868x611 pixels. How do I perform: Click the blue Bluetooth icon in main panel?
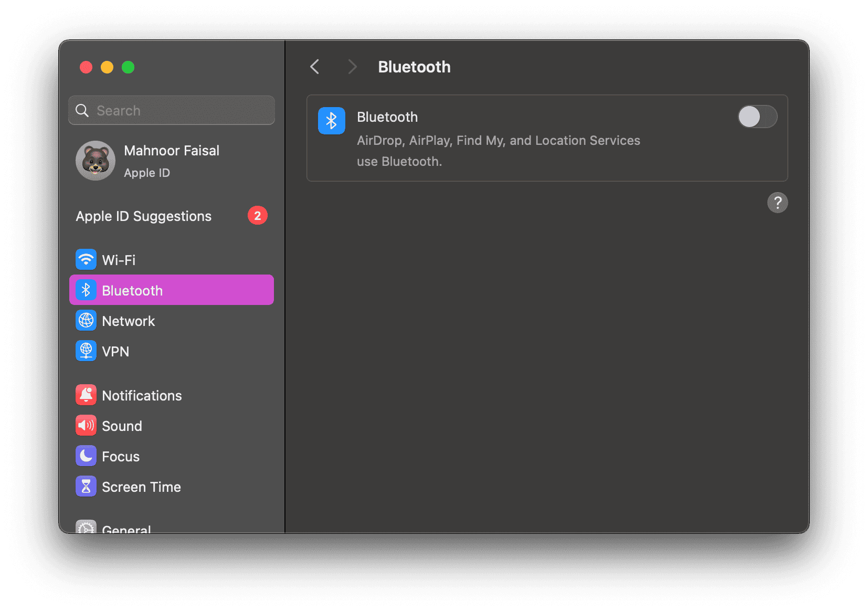coord(331,121)
